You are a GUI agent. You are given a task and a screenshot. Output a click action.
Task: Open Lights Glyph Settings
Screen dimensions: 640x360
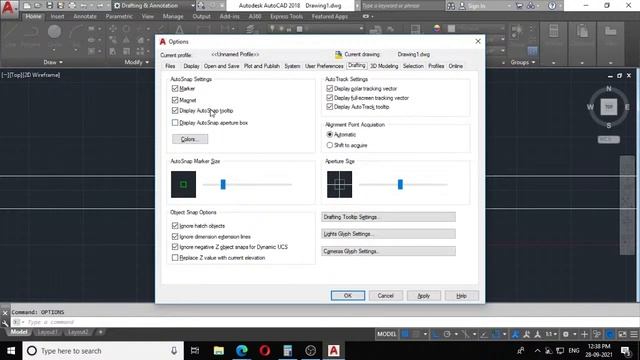tap(388, 234)
